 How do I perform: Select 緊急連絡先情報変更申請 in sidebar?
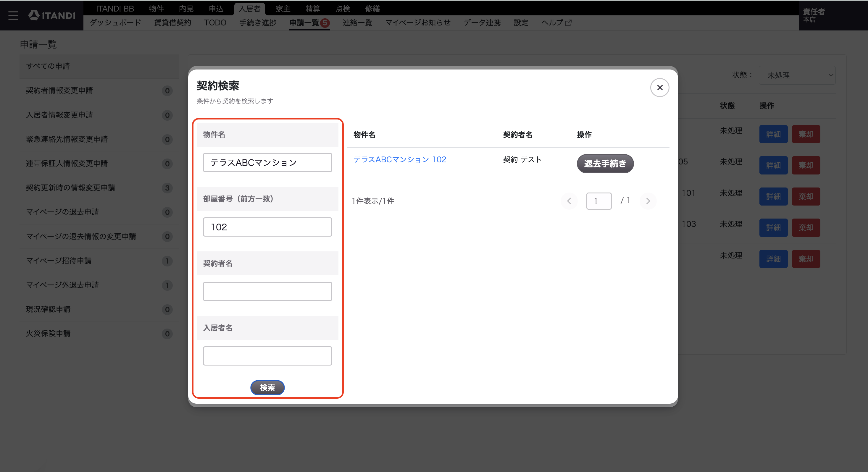pos(99,139)
